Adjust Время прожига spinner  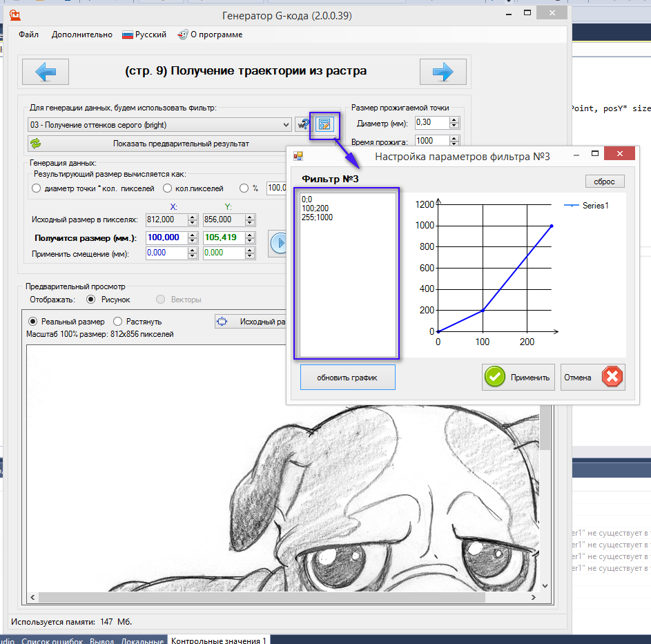(x=454, y=142)
